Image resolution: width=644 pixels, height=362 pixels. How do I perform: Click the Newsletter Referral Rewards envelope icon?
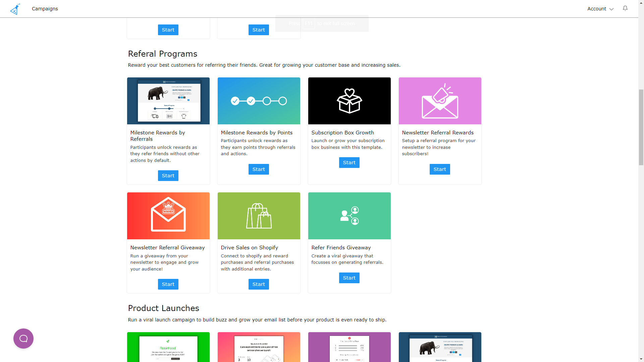tap(440, 100)
